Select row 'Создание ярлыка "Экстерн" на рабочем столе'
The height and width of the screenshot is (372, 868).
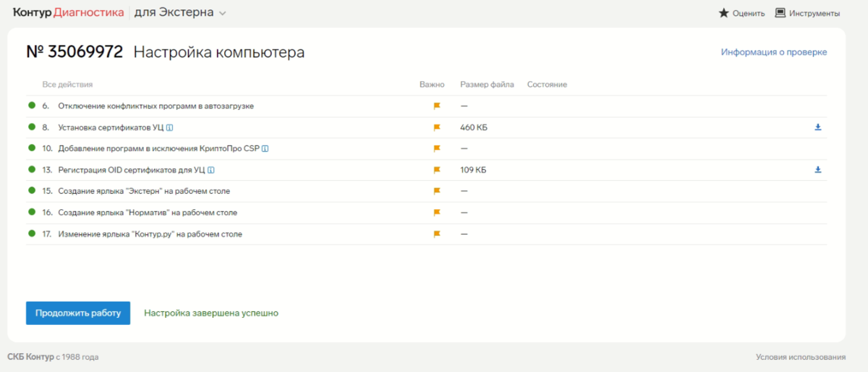coord(427,191)
